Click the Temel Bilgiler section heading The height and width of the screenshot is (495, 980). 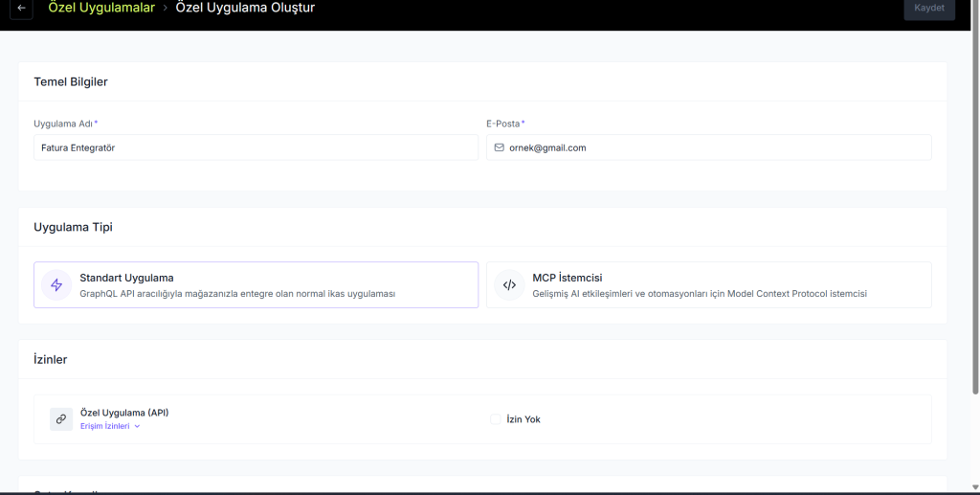point(71,82)
